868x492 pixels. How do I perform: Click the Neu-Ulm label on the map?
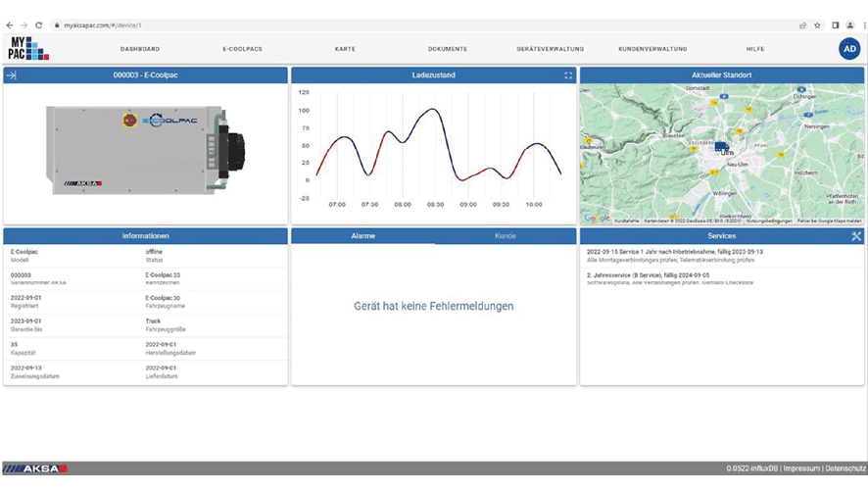click(737, 165)
